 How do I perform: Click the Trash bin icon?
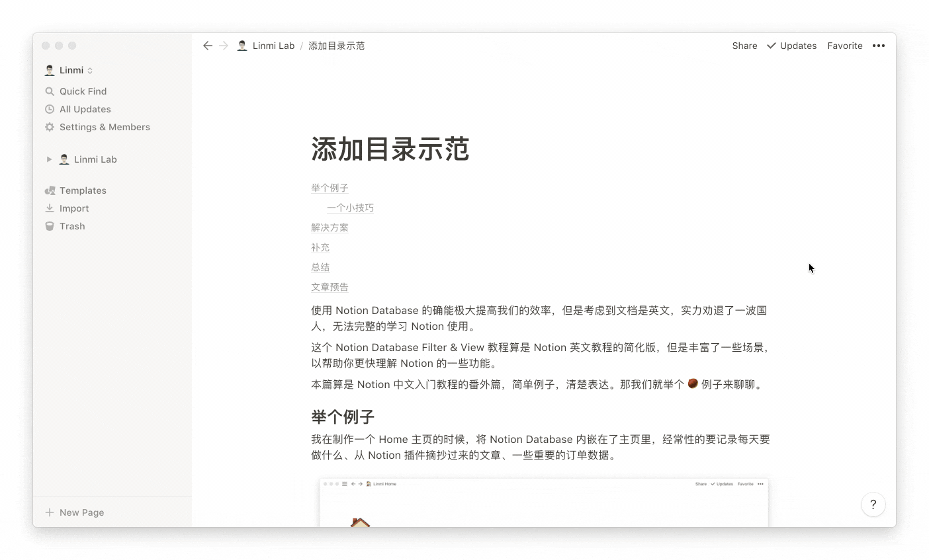50,226
